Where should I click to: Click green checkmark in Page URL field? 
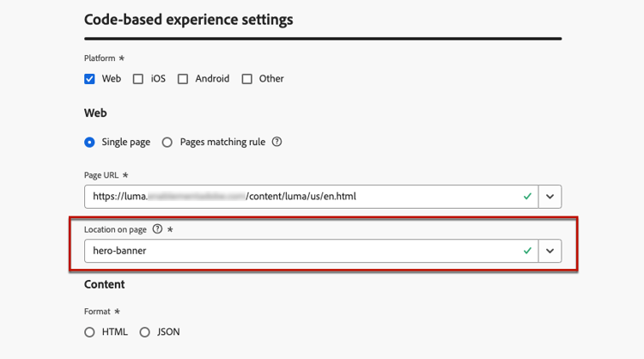tap(528, 196)
